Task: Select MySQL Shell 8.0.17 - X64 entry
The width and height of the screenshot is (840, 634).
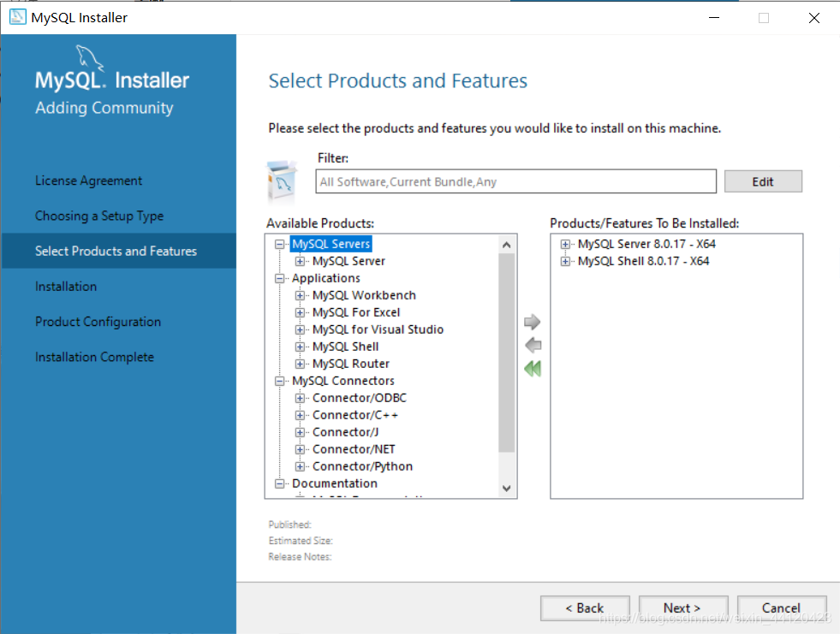Action: click(x=643, y=261)
